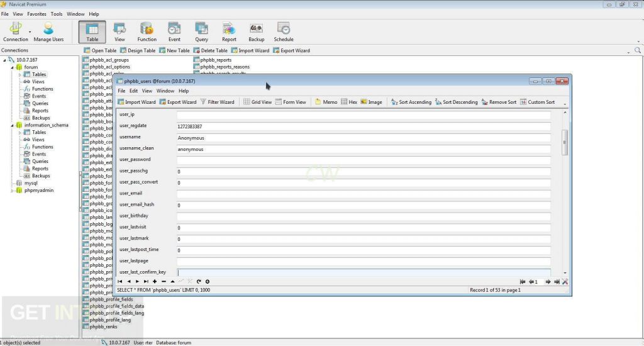Open the Connection tool in main toolbar

(16, 31)
